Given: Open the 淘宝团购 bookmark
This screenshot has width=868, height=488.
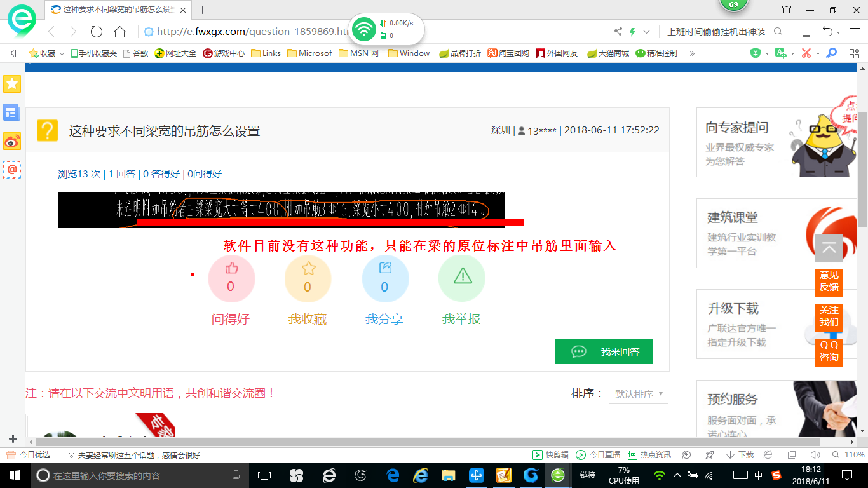Looking at the screenshot, I should (x=508, y=53).
